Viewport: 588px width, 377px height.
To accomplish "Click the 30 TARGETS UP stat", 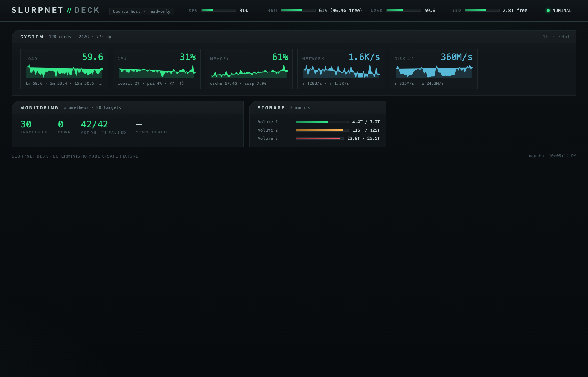I will [x=34, y=127].
